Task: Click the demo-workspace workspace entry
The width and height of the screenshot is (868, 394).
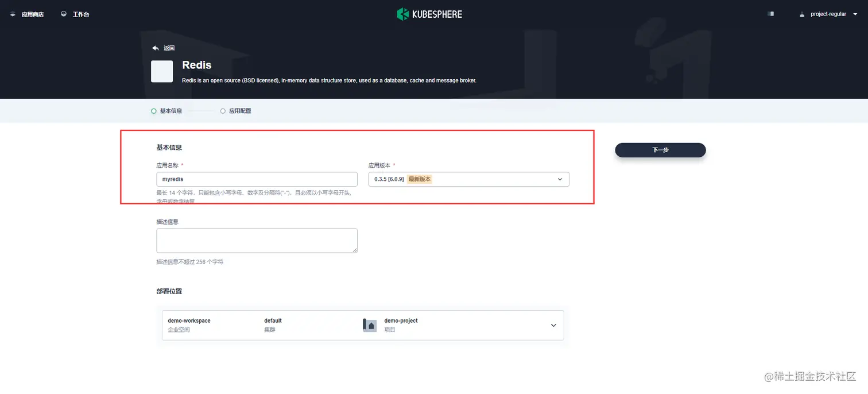Action: point(189,325)
